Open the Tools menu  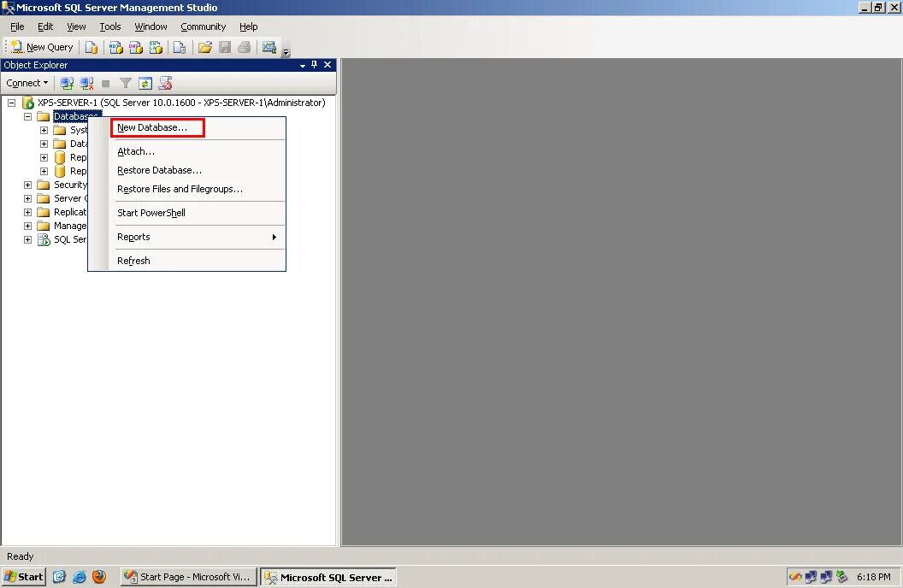[x=110, y=26]
